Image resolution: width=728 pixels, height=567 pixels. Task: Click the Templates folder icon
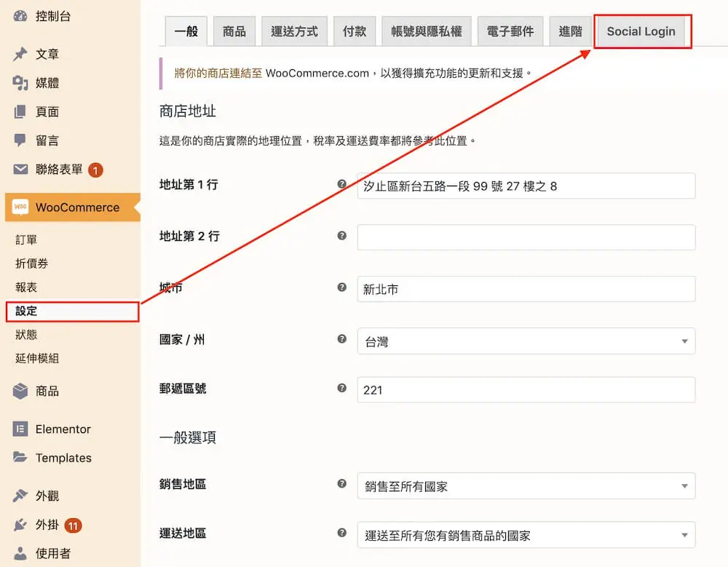[x=20, y=457]
